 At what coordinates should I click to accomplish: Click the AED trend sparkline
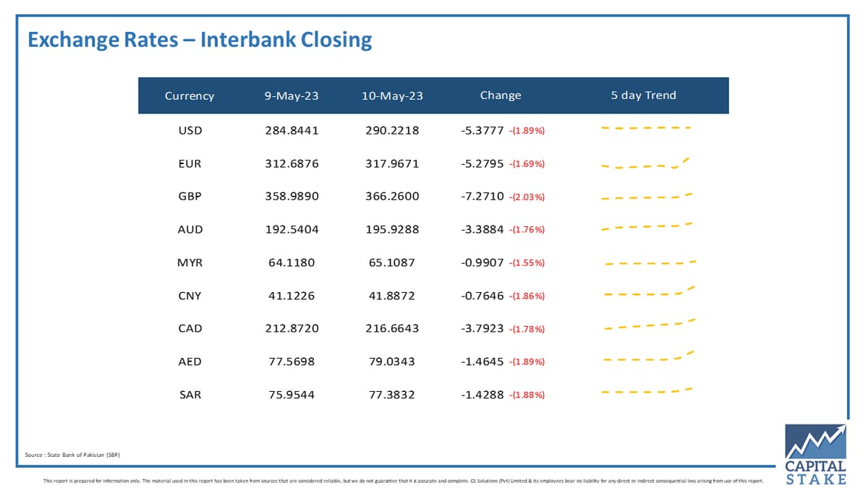tap(649, 356)
